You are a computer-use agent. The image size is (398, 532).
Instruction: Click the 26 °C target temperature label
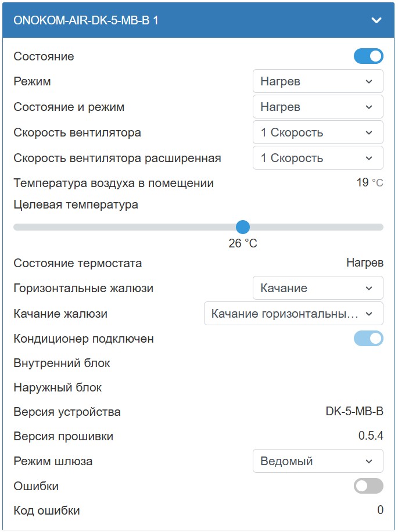[x=243, y=244]
